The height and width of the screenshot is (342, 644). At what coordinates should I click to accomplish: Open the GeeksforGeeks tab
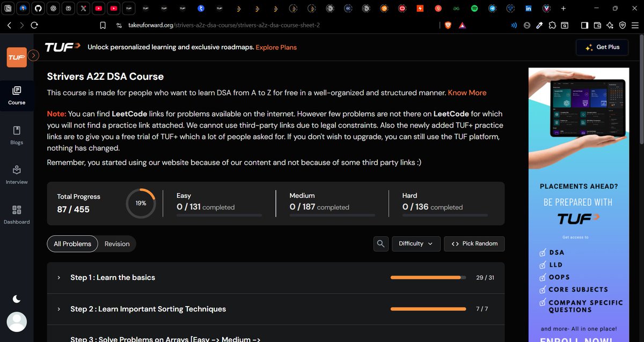tap(456, 9)
